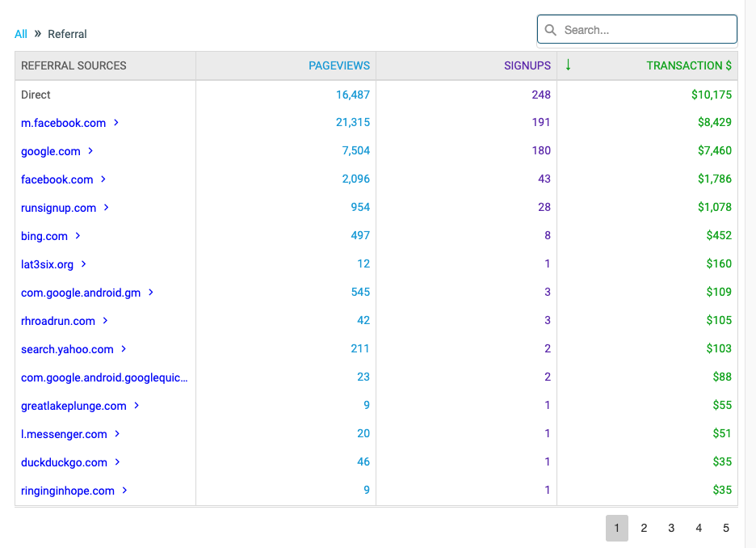Screen dimensions: 756x548
Task: Click transaction value $452
Action: point(719,235)
